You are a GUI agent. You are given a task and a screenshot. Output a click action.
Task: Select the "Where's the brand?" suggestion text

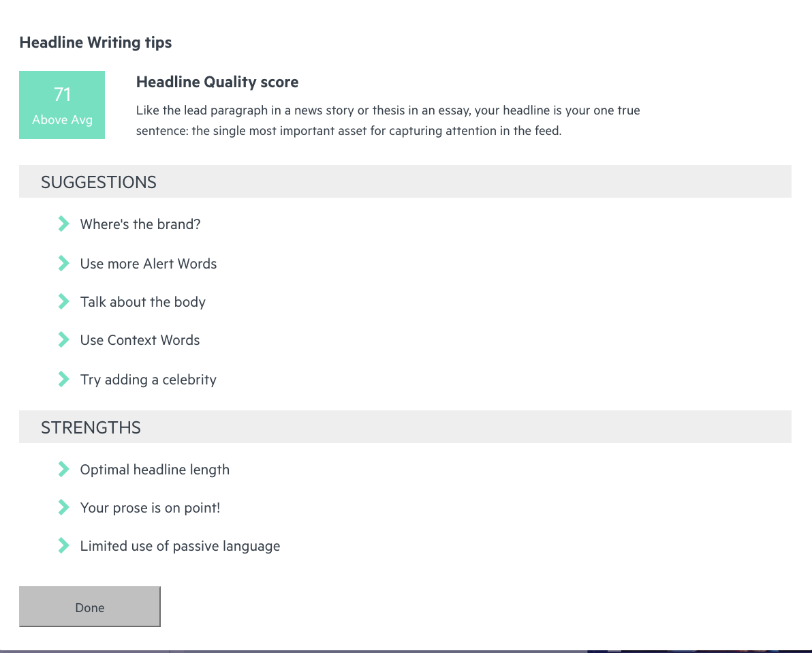(140, 224)
